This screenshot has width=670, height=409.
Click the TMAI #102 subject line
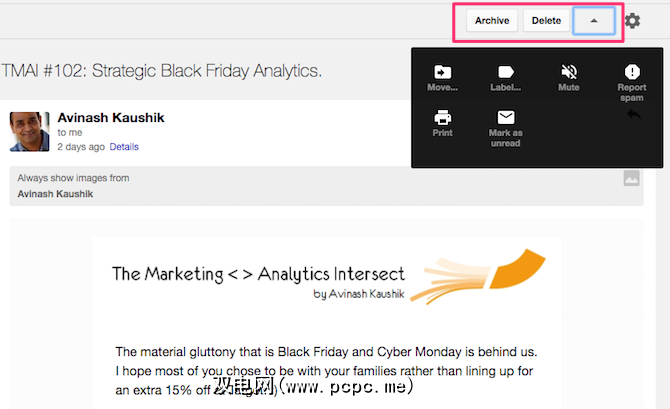(x=162, y=70)
